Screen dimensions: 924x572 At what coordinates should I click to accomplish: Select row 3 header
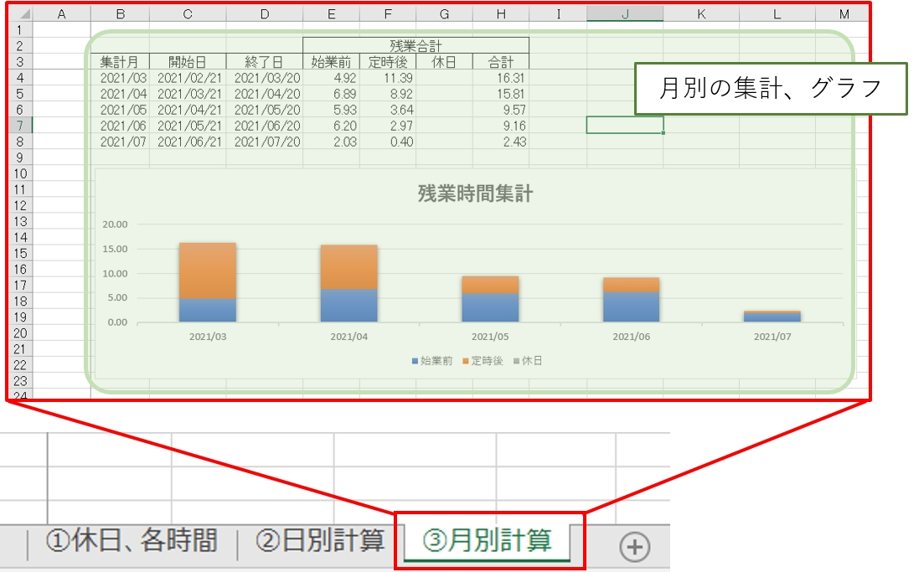(x=20, y=62)
